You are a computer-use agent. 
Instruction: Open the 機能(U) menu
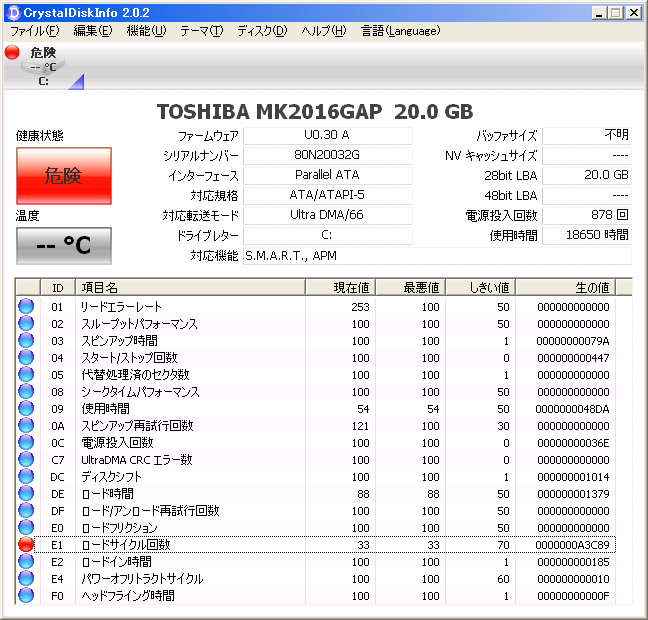[x=146, y=31]
